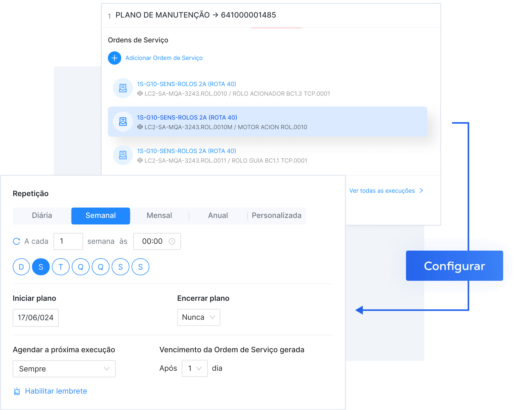The width and height of the screenshot is (532, 410).
Task: Click the refresh icon beside A cada
Action: pos(17,241)
